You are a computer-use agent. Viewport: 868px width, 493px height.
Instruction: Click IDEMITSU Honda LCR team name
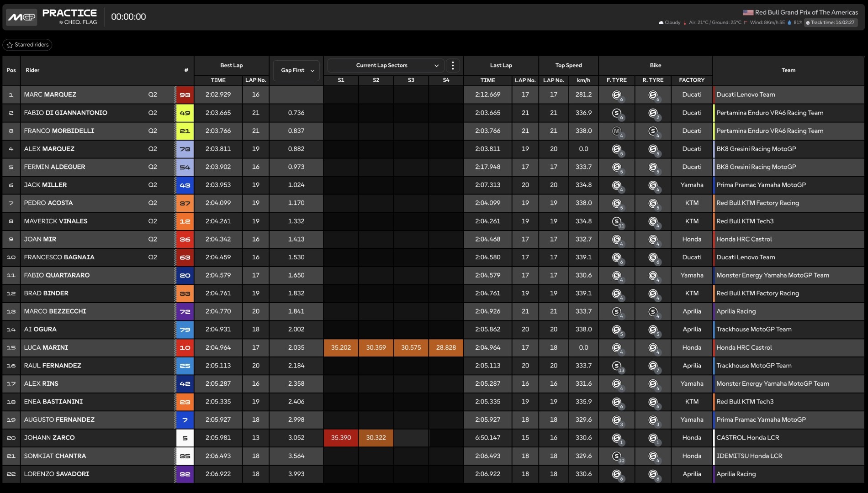(x=749, y=456)
